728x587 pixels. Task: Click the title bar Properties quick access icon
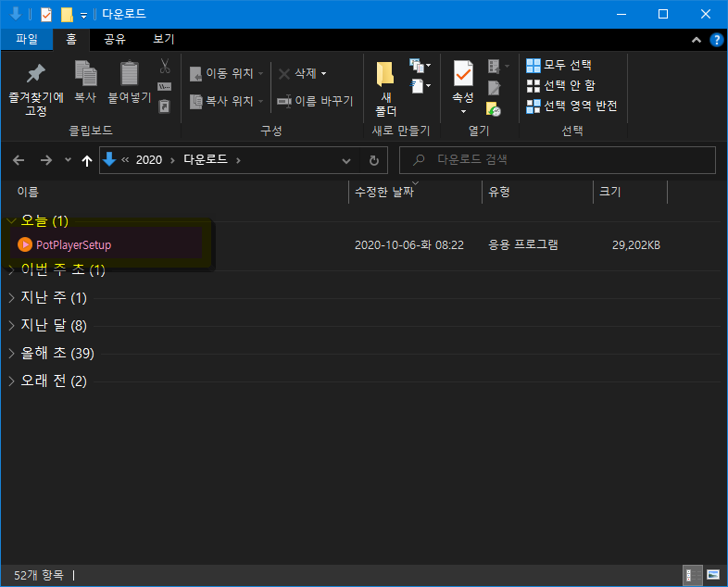pyautogui.click(x=46, y=15)
